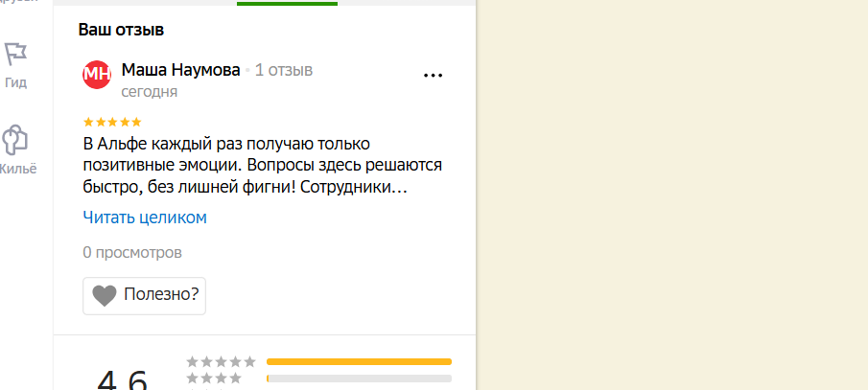Viewport: 868px width, 390px height.
Task: Select the active green-underlined tab
Action: coord(288,3)
